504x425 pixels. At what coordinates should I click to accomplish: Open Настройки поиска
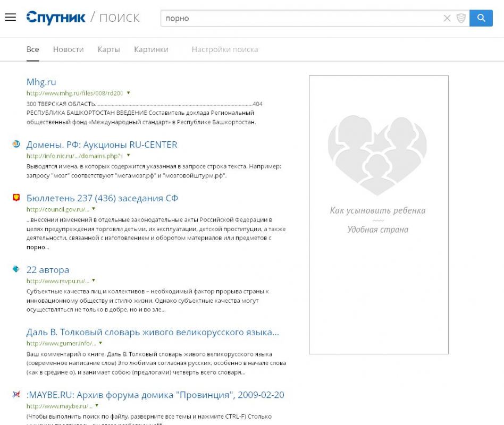[224, 49]
